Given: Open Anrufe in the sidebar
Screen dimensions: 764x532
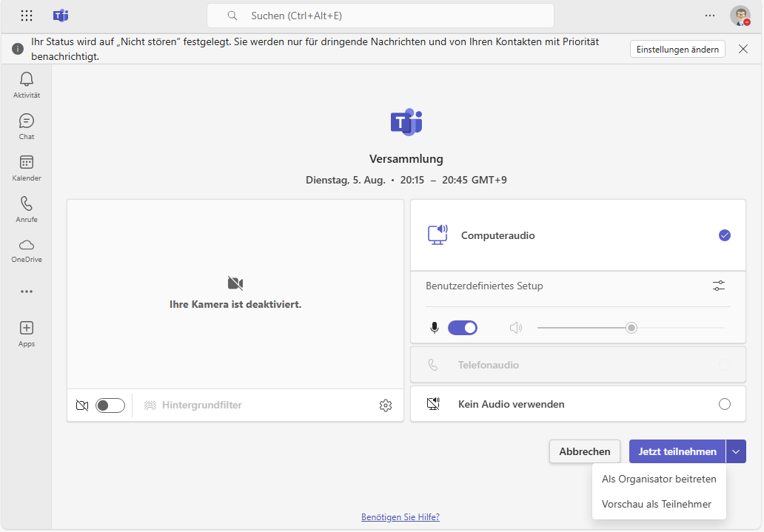Looking at the screenshot, I should click(x=27, y=209).
